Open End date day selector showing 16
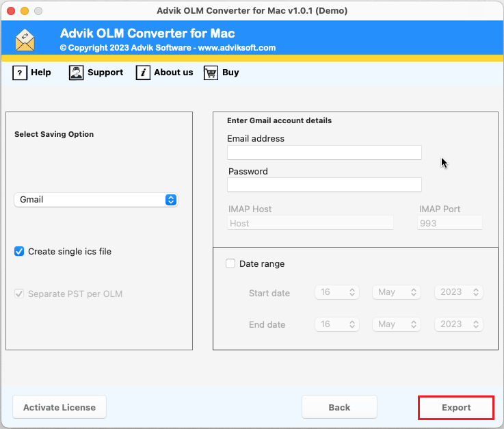 point(337,324)
